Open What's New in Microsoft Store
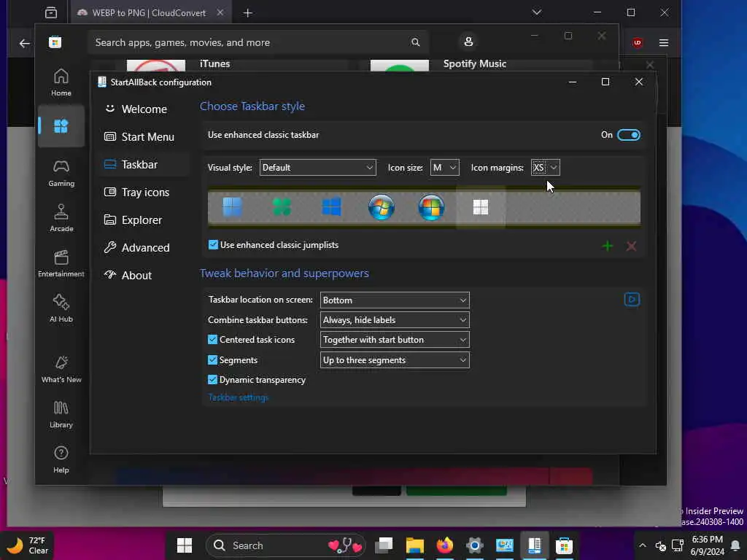The height and width of the screenshot is (560, 747). tap(61, 369)
